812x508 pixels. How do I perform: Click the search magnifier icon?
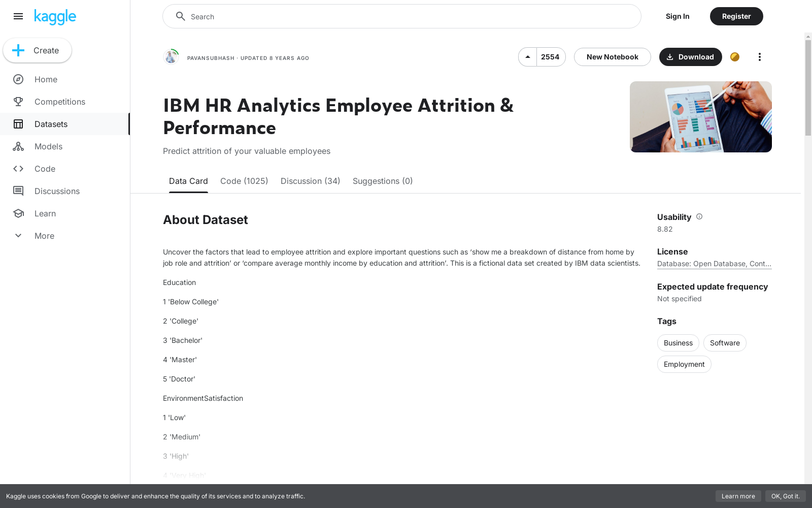[180, 16]
